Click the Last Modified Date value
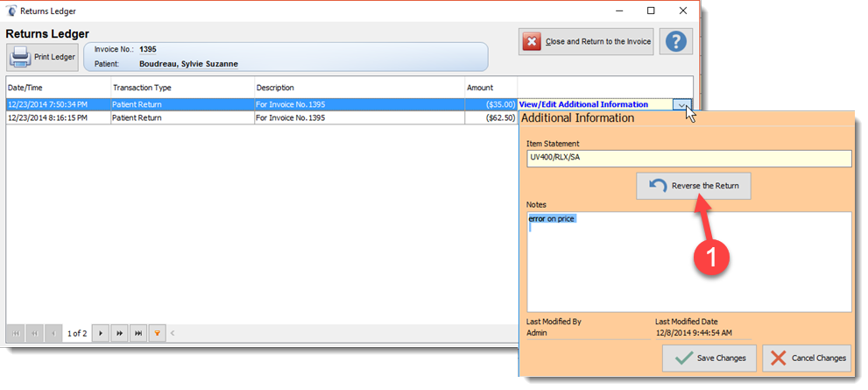Viewport: 868px width, 390px height. click(x=694, y=333)
